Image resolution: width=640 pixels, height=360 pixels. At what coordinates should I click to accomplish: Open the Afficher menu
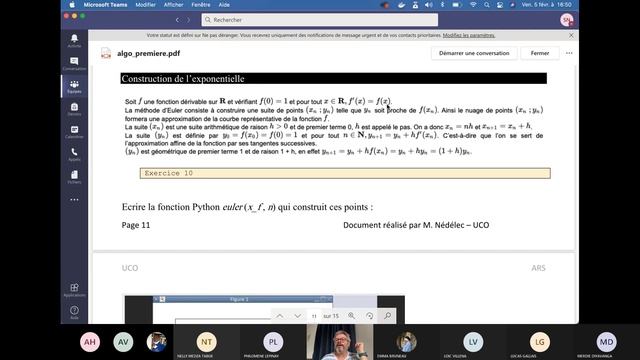tap(173, 5)
